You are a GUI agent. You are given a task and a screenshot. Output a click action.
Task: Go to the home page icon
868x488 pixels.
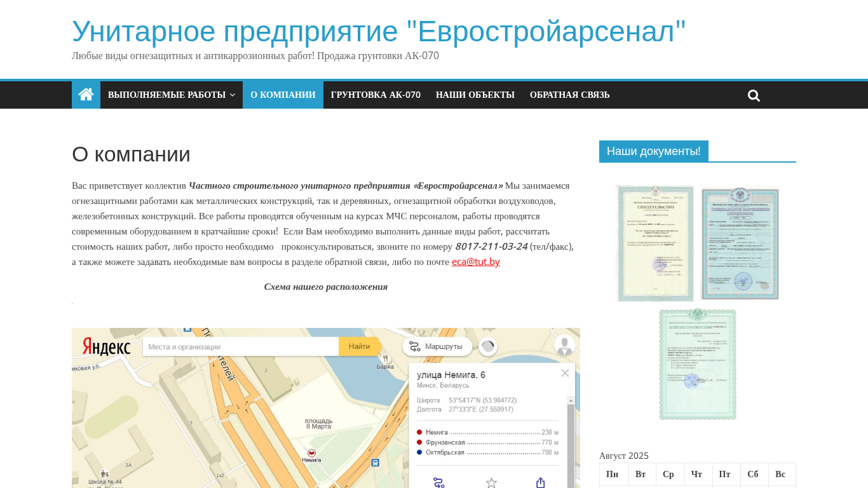point(86,95)
